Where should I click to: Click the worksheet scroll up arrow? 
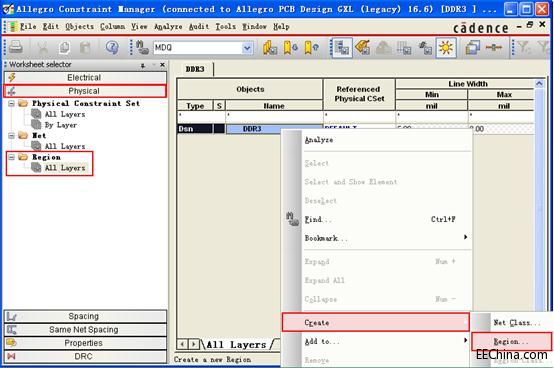[x=539, y=84]
